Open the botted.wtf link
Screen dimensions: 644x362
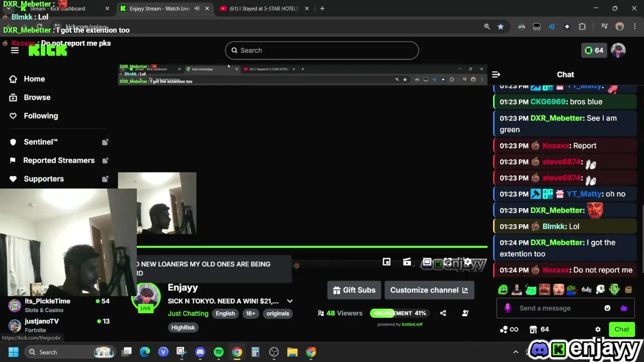click(412, 324)
